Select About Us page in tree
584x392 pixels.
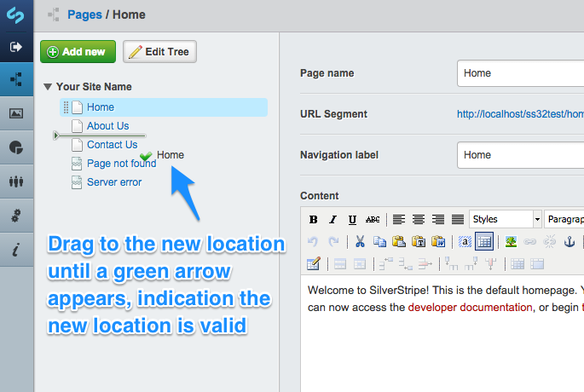(107, 126)
